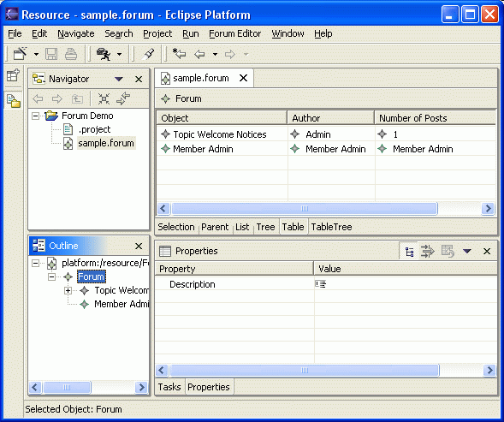This screenshot has height=422, width=504.
Task: Toggle Show Advanced Properties filter icon
Action: point(428,251)
